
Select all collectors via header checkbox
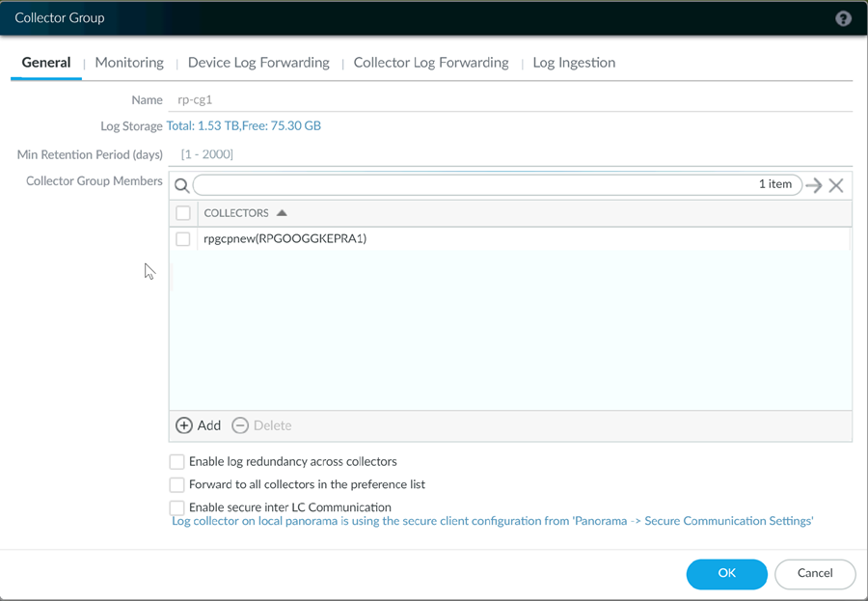pos(183,213)
